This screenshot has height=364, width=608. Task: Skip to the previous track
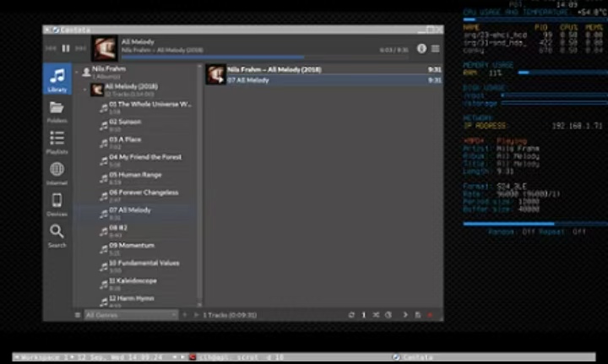coord(51,48)
